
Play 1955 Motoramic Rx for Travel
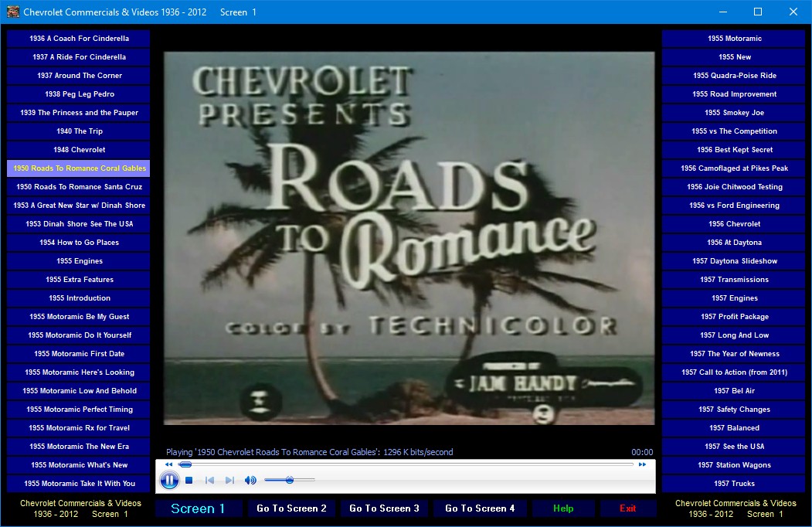pyautogui.click(x=79, y=428)
